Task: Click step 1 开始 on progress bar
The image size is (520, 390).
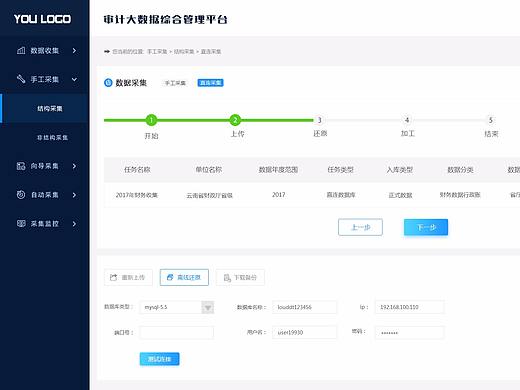Action: click(x=151, y=120)
